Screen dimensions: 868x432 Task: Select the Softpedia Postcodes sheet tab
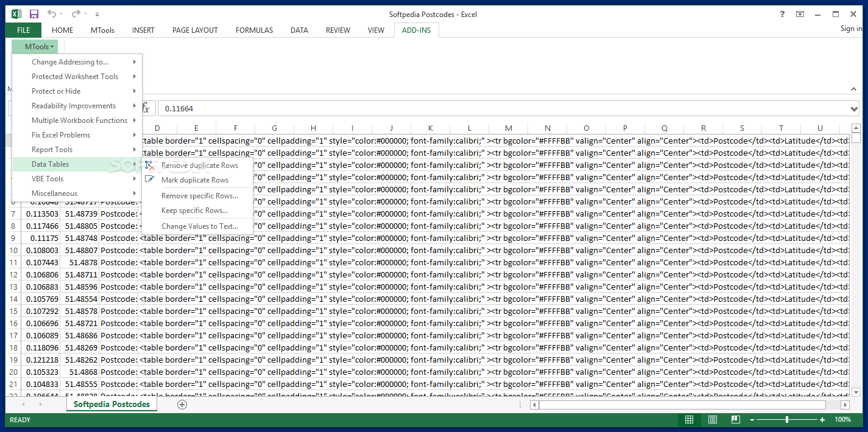pyautogui.click(x=111, y=405)
